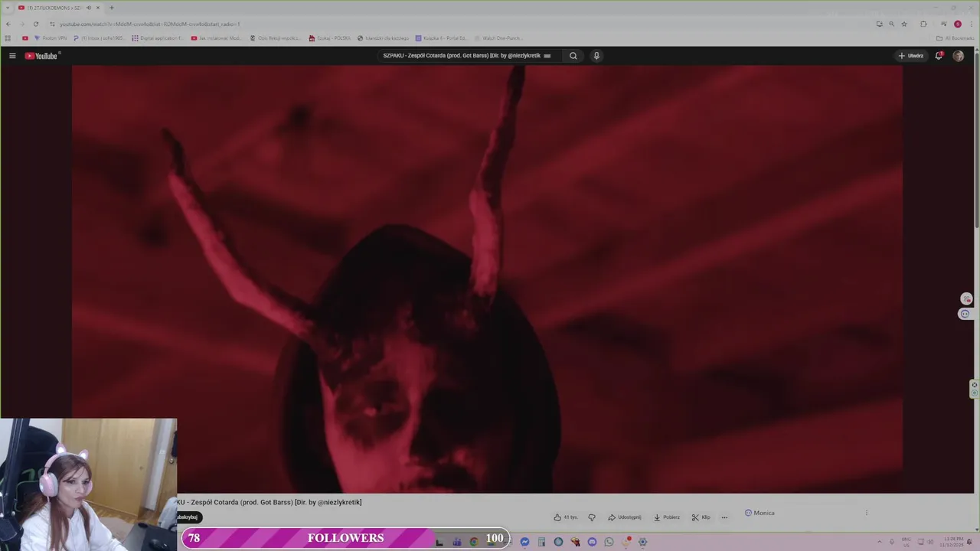Like the video with 41 tys. thumbs-up
The width and height of the screenshot is (980, 551).
click(x=566, y=517)
